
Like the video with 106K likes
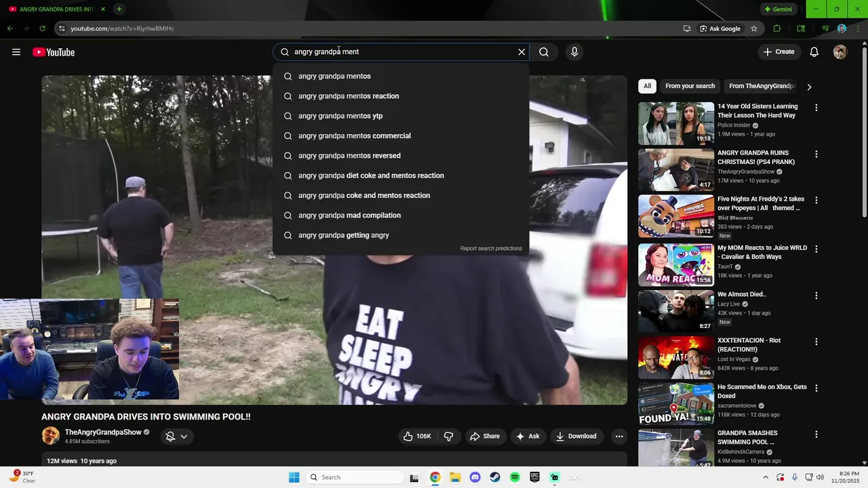click(417, 436)
